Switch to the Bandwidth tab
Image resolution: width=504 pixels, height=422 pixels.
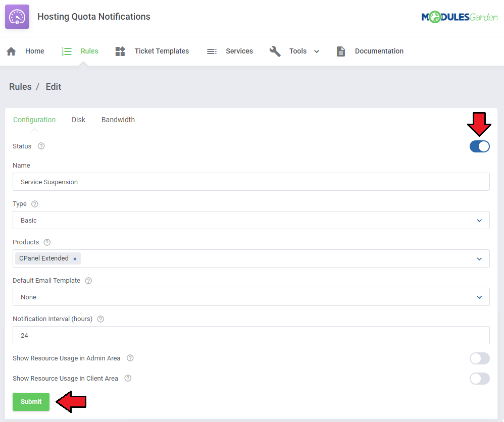coord(118,120)
